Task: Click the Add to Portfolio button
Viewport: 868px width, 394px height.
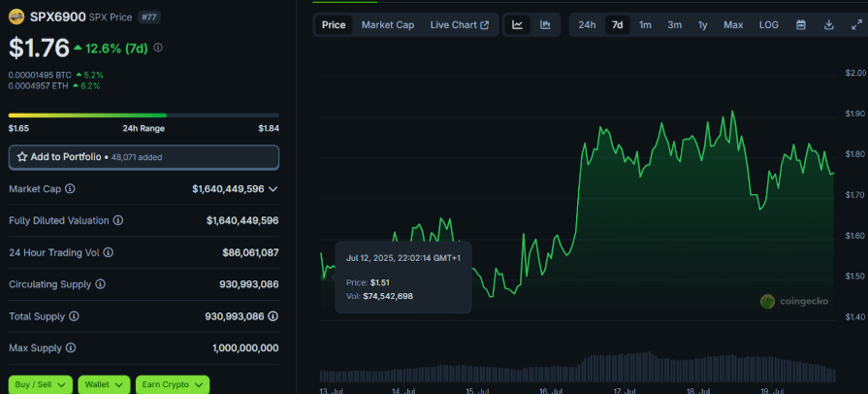Action: click(144, 157)
